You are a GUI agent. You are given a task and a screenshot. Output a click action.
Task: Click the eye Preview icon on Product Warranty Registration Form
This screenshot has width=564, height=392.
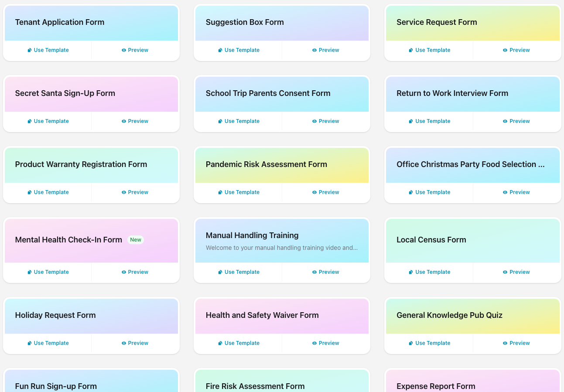(x=123, y=192)
